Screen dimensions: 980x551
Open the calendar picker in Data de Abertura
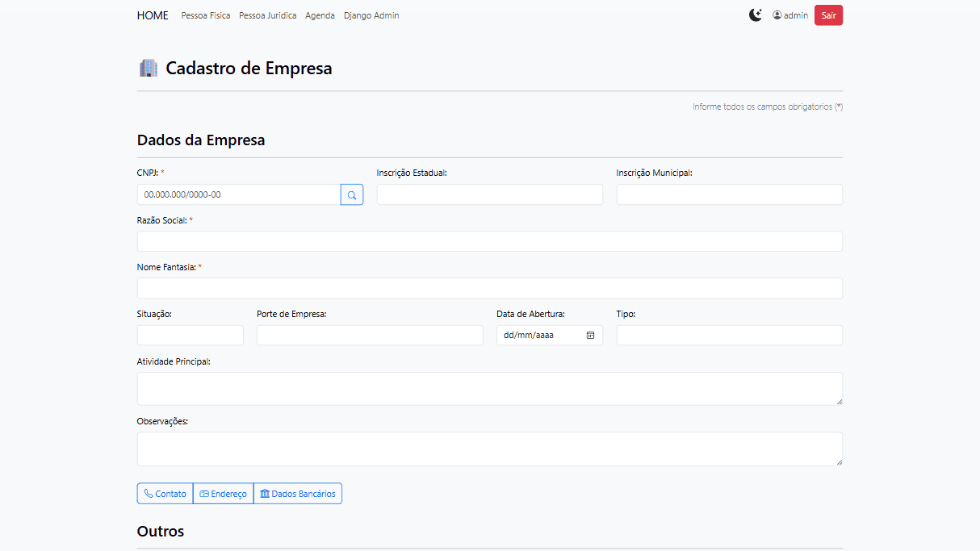point(590,336)
